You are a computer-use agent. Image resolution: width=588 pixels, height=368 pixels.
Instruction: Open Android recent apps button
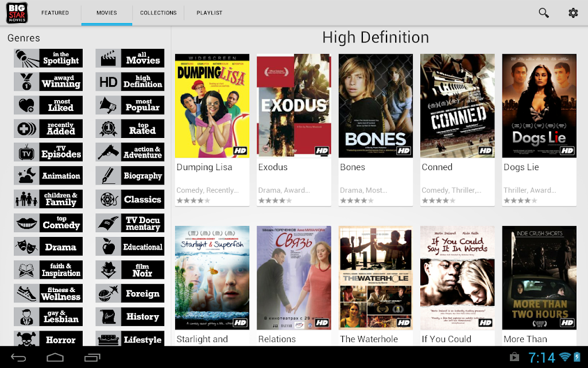click(92, 358)
